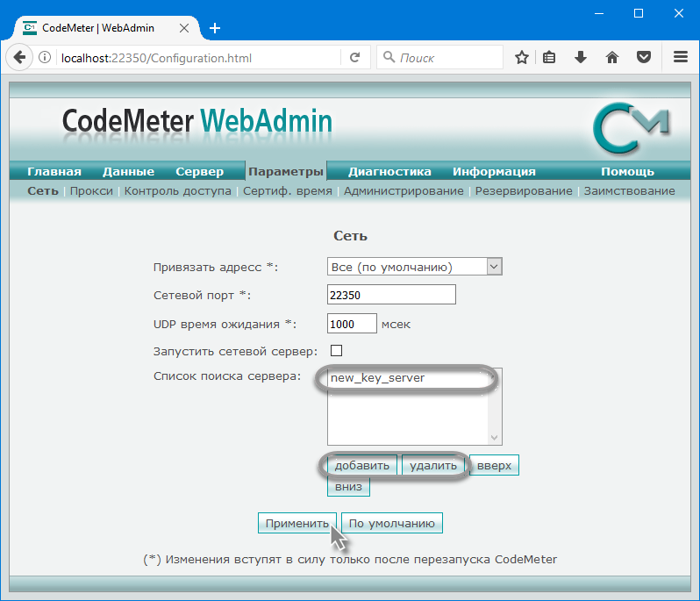Image resolution: width=700 pixels, height=601 pixels.
Task: Maximize the browser window
Action: [639, 13]
